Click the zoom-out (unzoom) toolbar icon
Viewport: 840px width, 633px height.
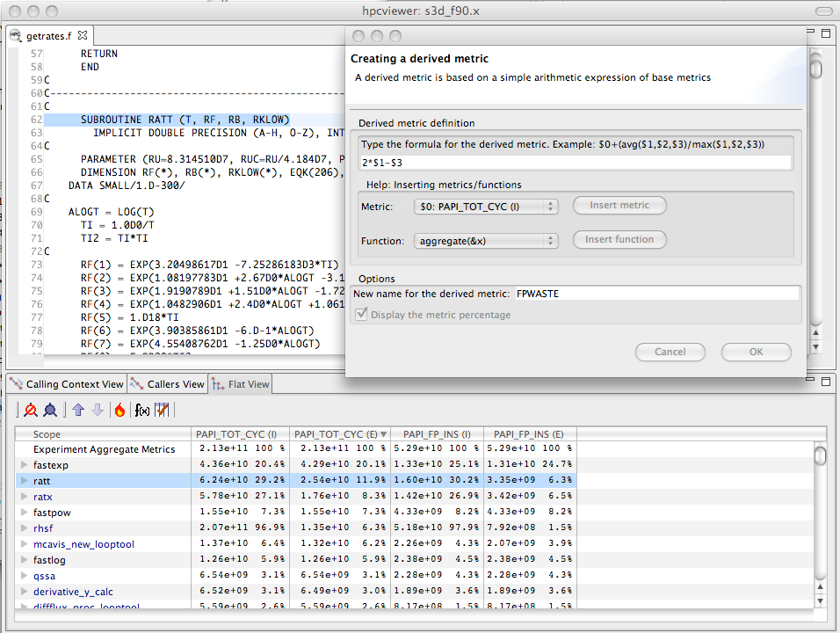tap(31, 410)
